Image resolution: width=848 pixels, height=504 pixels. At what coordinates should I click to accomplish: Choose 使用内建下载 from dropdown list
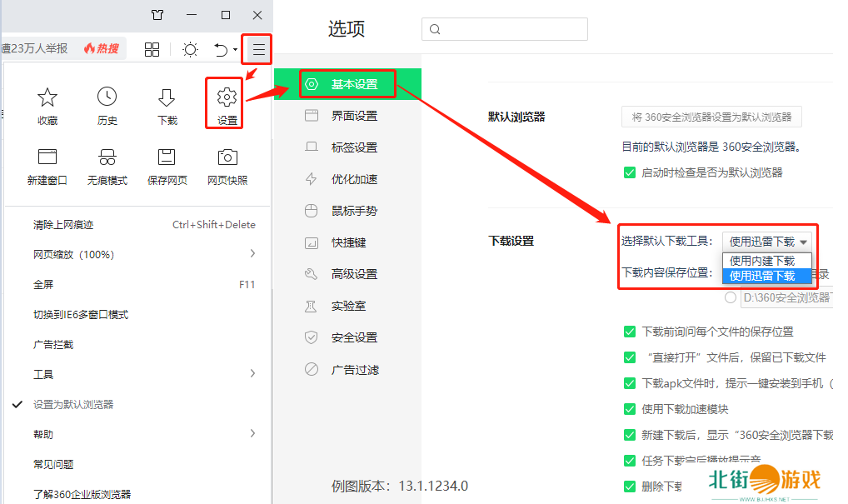[762, 261]
